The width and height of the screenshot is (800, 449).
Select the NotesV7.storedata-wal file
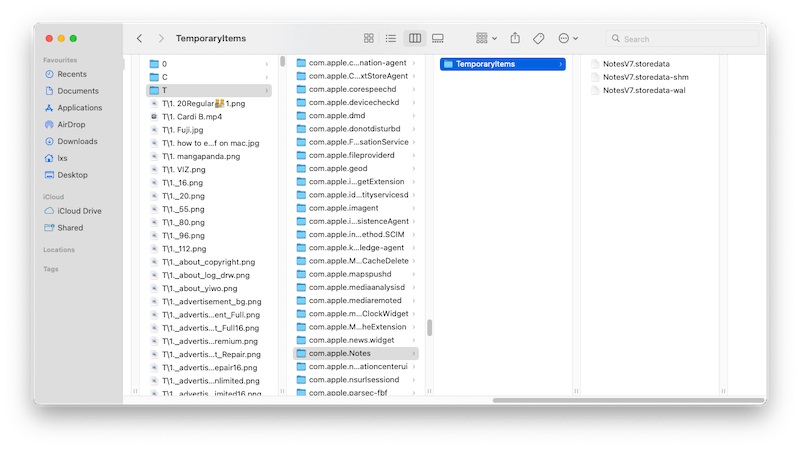[x=644, y=90]
